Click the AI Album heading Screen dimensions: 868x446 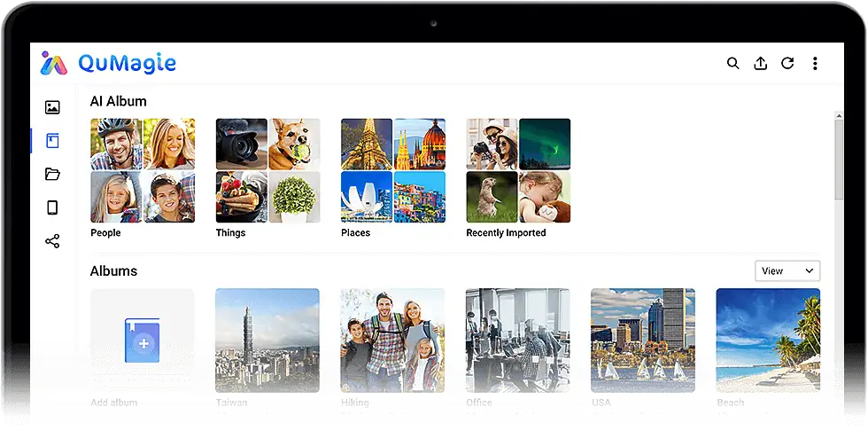[x=119, y=101]
